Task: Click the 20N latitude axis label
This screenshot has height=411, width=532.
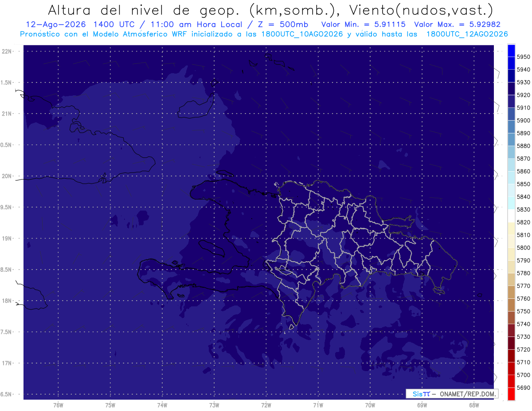Action: coord(8,176)
